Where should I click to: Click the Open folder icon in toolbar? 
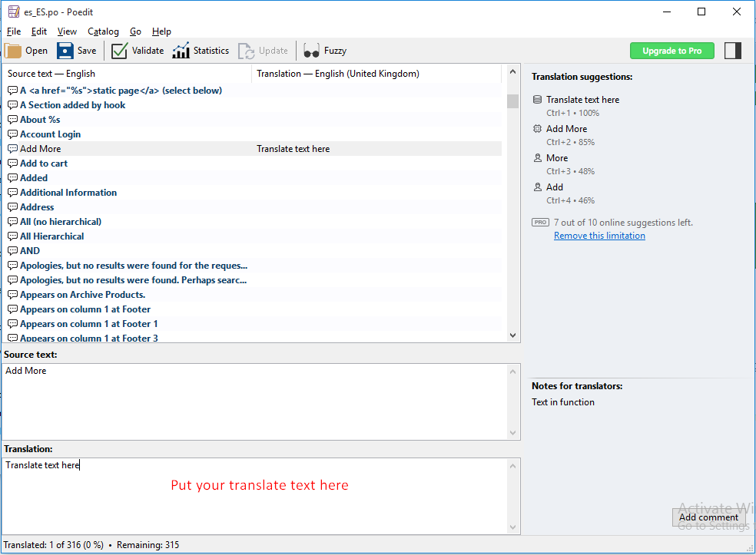(x=13, y=51)
